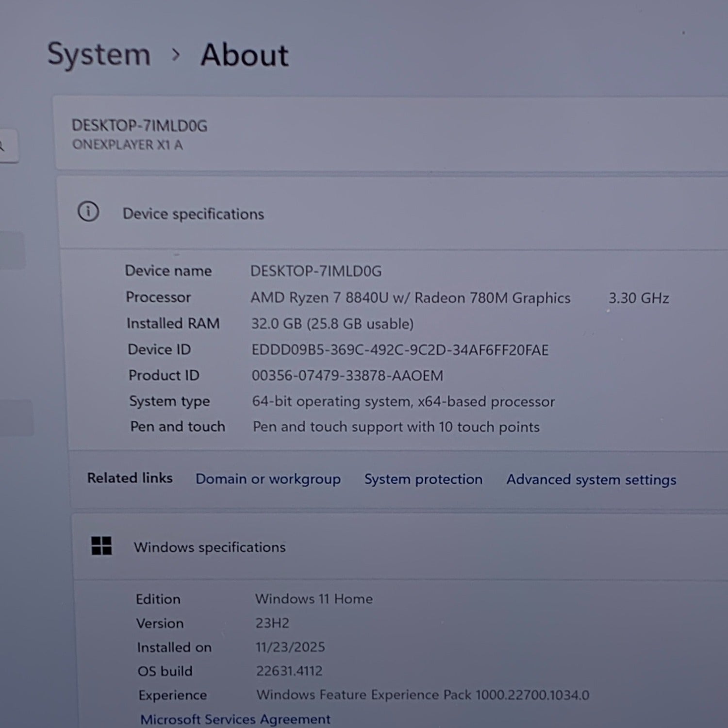Open the Domain or workgroup link

tap(268, 479)
